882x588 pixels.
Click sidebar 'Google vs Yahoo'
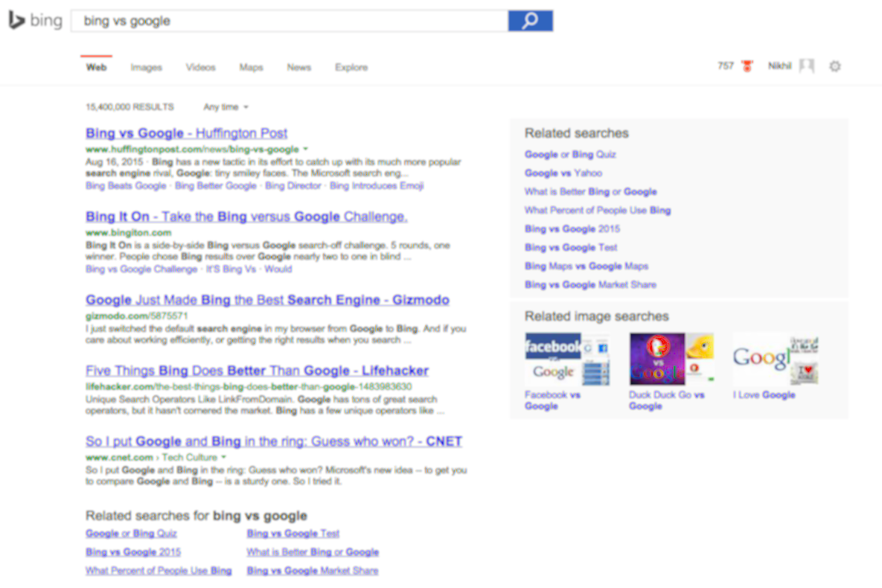[563, 173]
